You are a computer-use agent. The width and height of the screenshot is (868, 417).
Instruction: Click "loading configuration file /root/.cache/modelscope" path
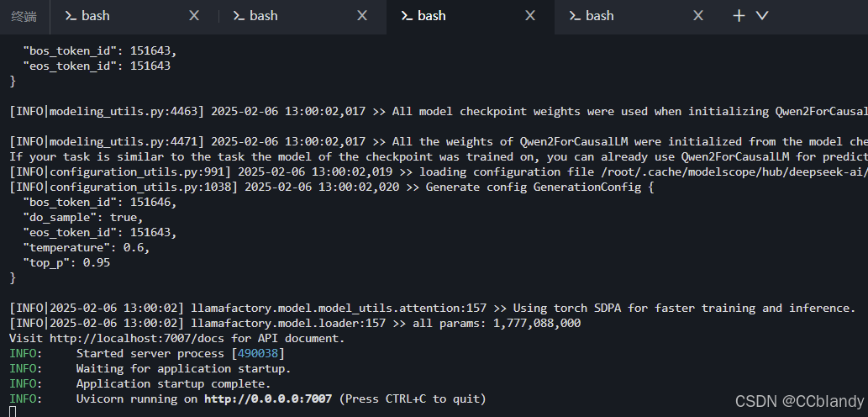tap(644, 172)
